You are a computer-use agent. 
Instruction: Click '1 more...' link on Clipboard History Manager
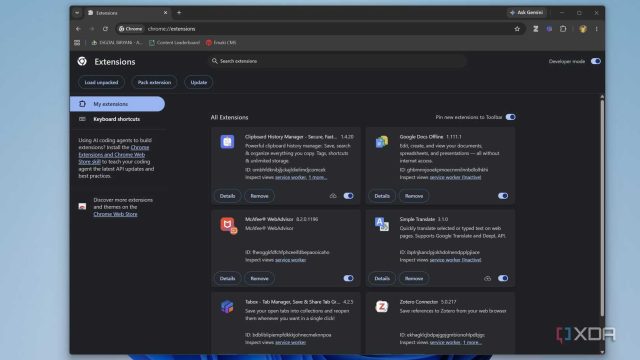[318, 177]
